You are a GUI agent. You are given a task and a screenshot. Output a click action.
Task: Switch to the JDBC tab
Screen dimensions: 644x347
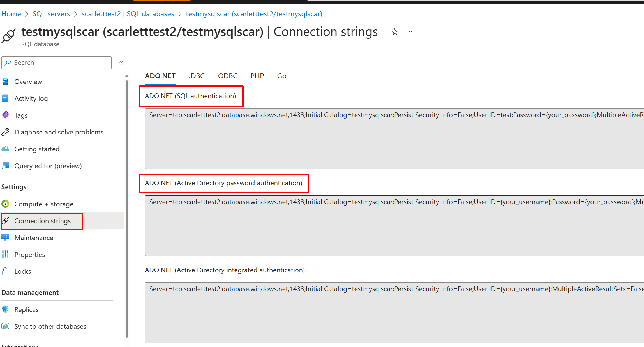[196, 76]
